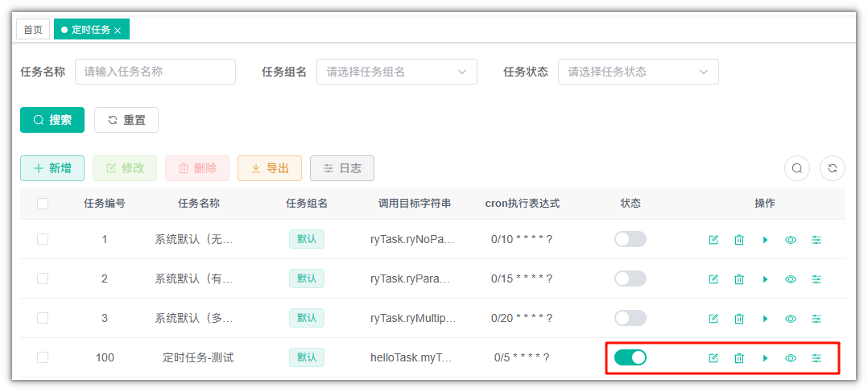
Task: Disable the status switch for task 100
Action: click(x=630, y=357)
